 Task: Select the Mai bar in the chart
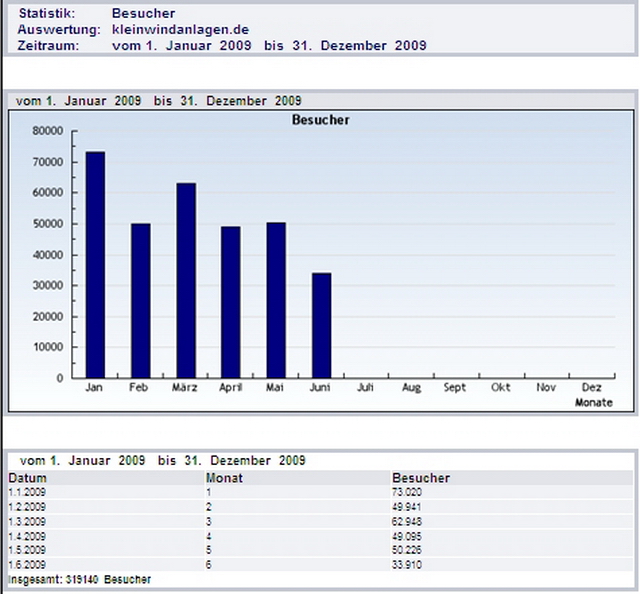pos(276,300)
